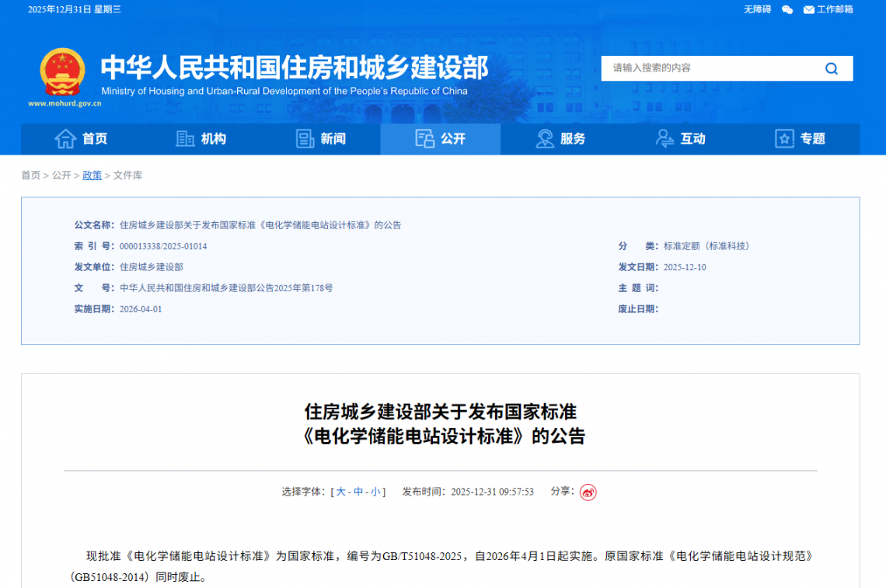Click the 首页 house icon

(65, 139)
